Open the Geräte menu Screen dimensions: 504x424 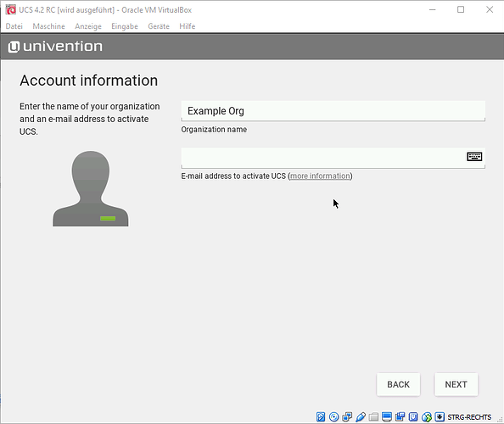pos(159,26)
